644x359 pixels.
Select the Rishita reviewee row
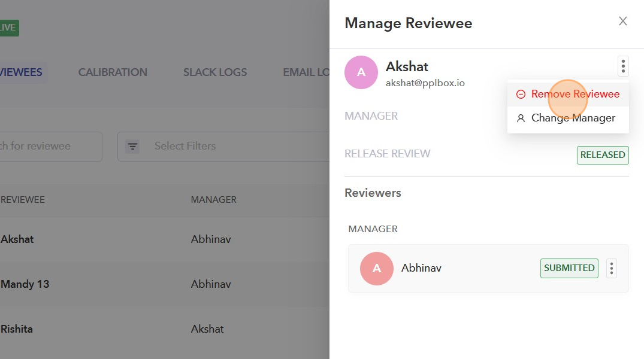17,328
